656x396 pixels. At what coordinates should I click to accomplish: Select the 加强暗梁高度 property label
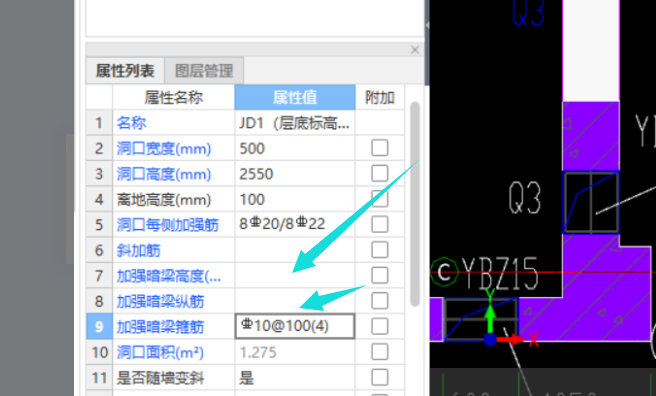[x=169, y=276]
